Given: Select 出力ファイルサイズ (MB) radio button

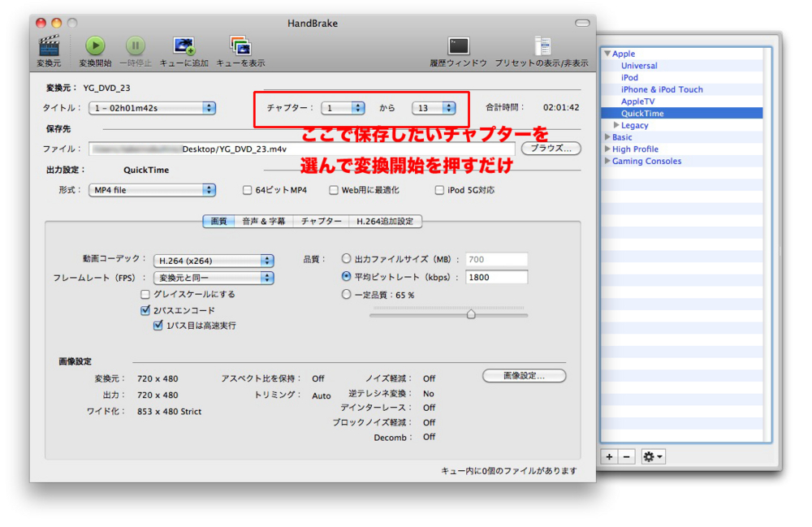Looking at the screenshot, I should [x=346, y=258].
